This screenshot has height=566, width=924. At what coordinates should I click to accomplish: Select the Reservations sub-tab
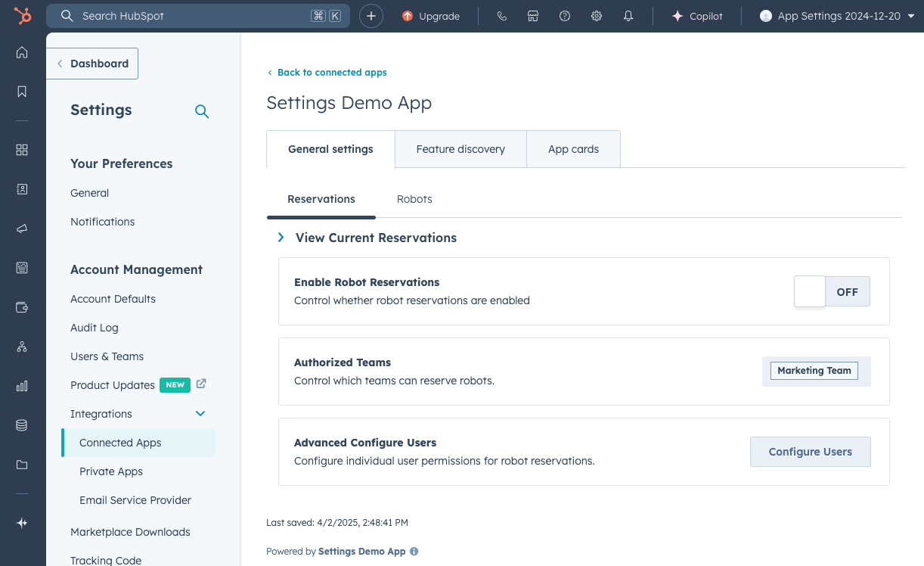coord(321,199)
